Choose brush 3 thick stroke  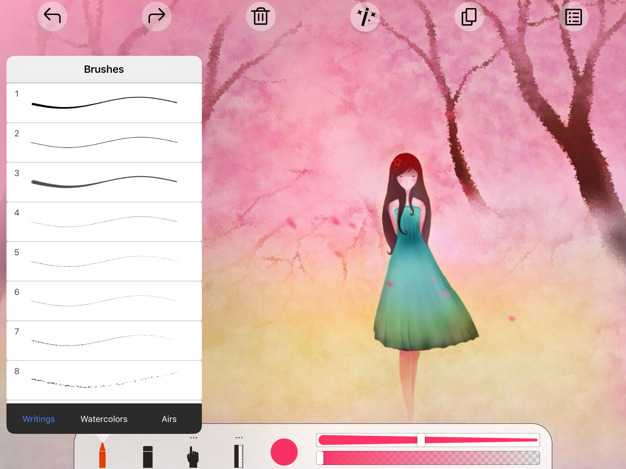coord(104,181)
